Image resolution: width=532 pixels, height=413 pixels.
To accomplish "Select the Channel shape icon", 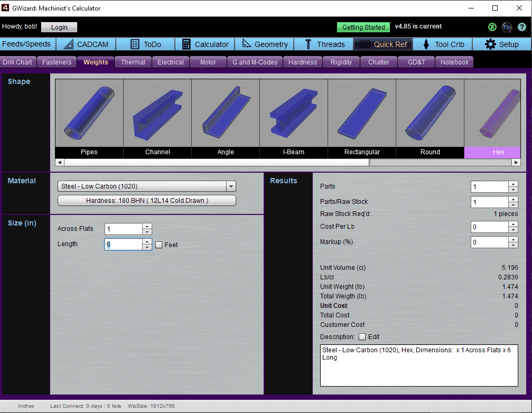I will tap(157, 112).
